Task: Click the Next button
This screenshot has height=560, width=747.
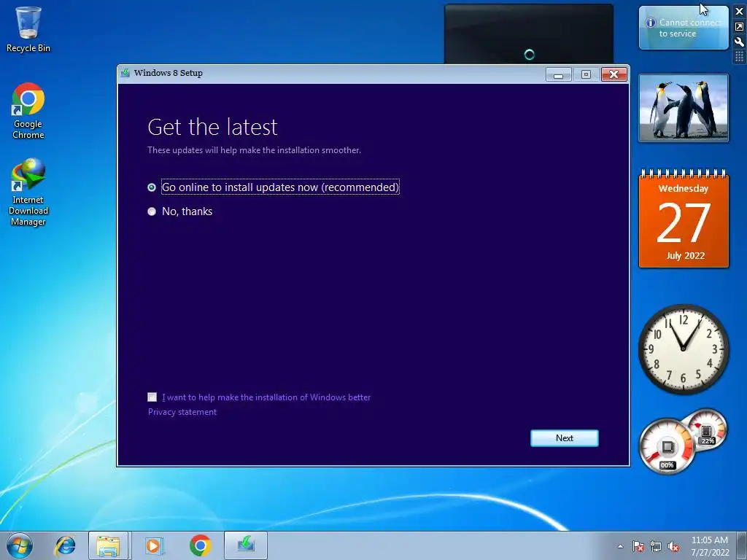Action: coord(565,438)
